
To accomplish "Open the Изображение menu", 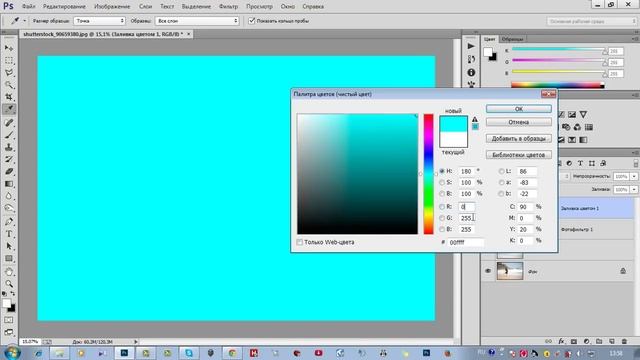I will pos(112,7).
